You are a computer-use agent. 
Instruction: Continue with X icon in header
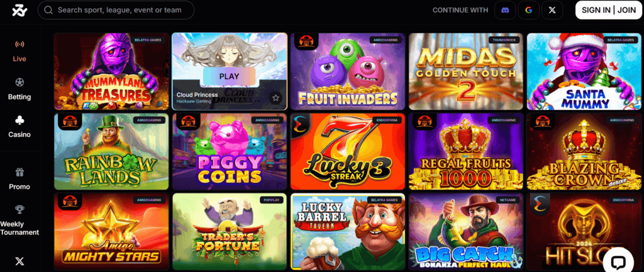(x=552, y=10)
